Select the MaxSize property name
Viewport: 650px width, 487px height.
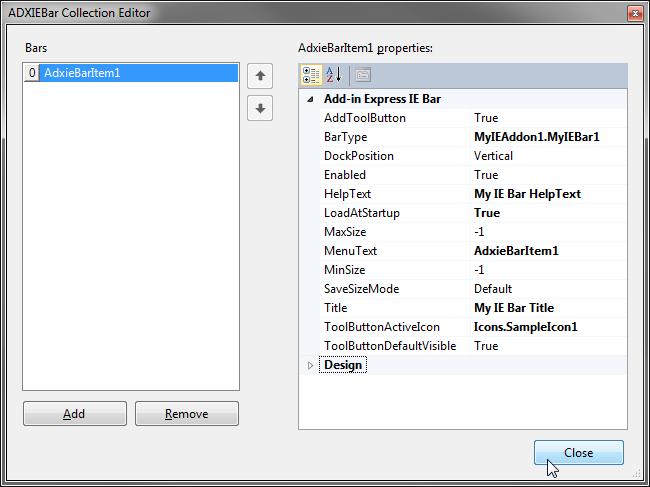pyautogui.click(x=345, y=232)
